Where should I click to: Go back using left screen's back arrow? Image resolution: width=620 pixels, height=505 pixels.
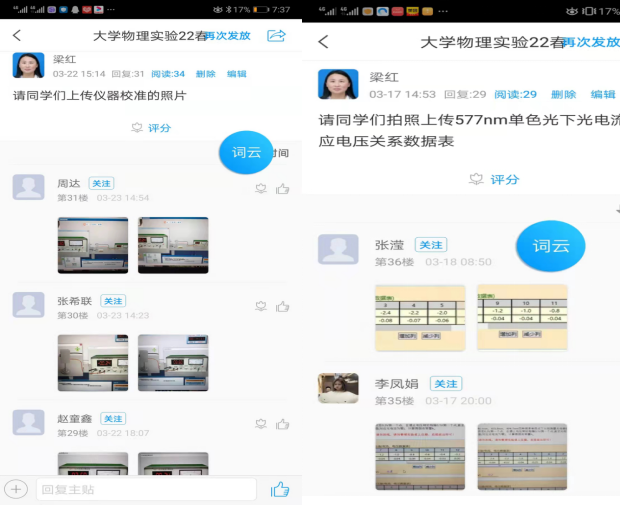[17, 35]
